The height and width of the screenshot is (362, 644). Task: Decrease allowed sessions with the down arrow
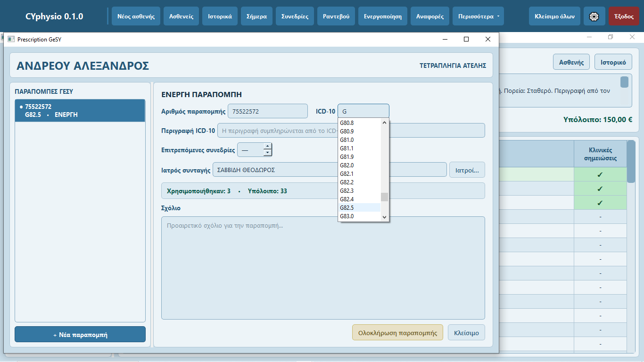[268, 153]
